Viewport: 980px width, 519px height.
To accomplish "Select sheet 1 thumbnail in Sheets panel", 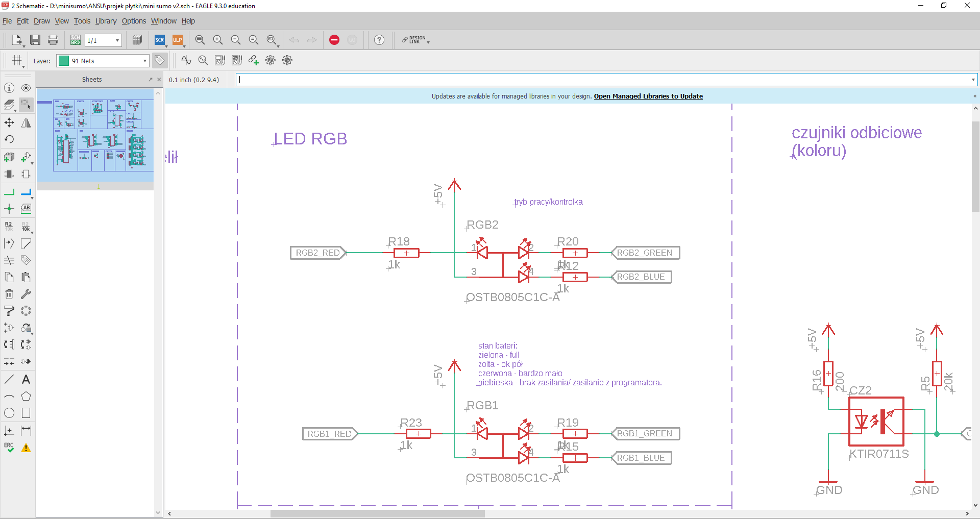I will click(95, 135).
